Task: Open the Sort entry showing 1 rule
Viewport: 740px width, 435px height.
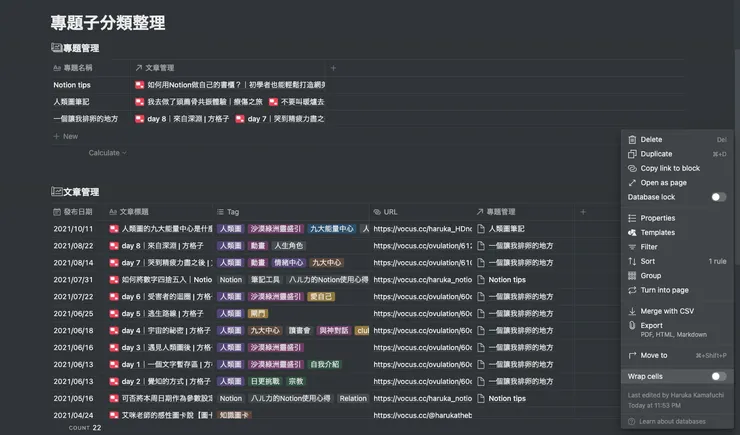Action: click(x=677, y=261)
